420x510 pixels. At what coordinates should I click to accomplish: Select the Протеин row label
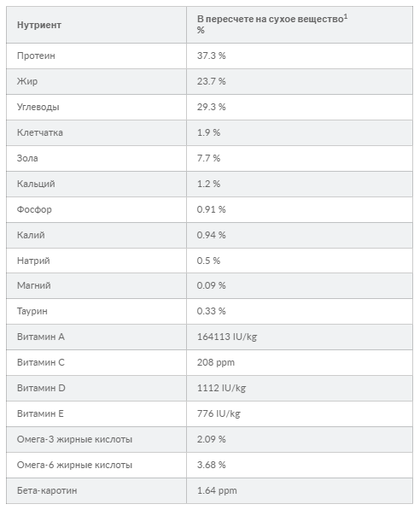pyautogui.click(x=36, y=56)
